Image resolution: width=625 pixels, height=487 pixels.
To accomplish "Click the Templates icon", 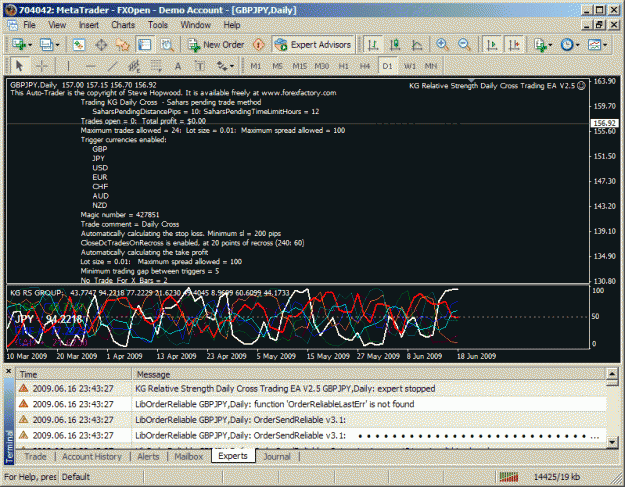I will click(x=594, y=45).
